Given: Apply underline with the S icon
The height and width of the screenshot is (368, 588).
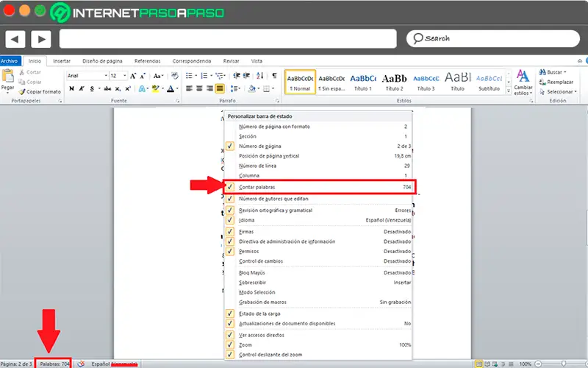Looking at the screenshot, I should (x=92, y=88).
